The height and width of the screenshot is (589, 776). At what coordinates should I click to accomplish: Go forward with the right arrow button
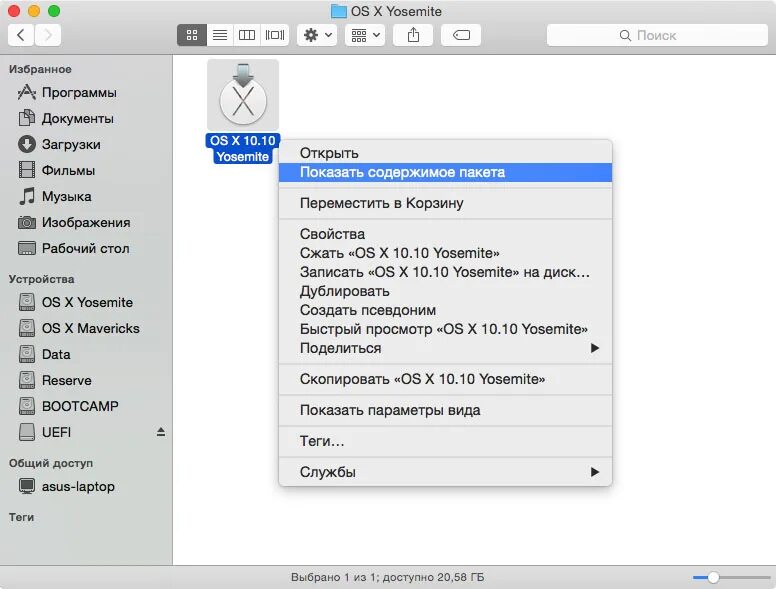tap(48, 35)
